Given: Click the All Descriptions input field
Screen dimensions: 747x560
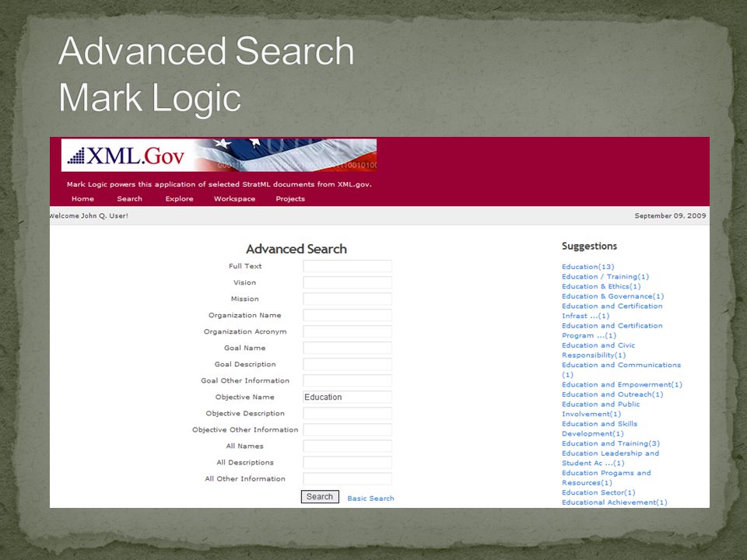Looking at the screenshot, I should tap(347, 462).
